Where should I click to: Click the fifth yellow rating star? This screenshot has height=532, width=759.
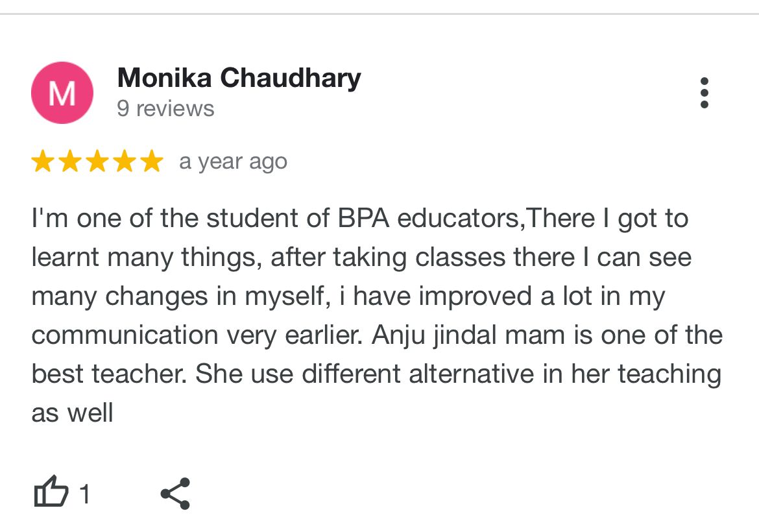(x=152, y=162)
